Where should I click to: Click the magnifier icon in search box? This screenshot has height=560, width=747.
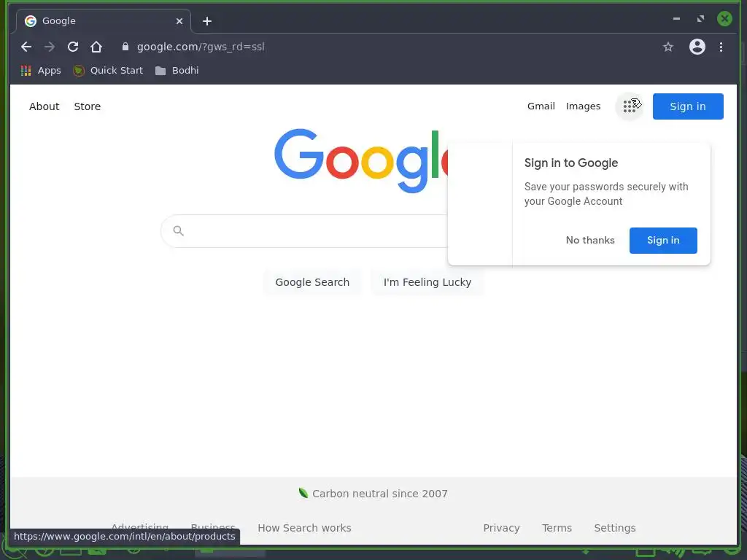point(178,231)
